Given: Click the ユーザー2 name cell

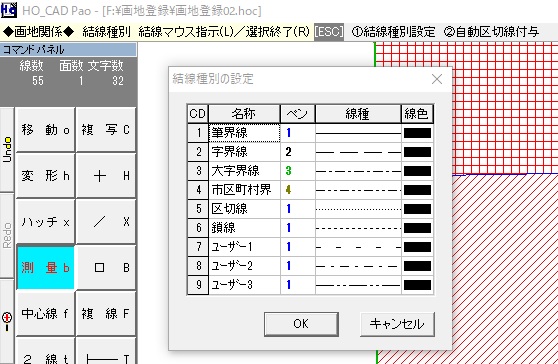Looking at the screenshot, I should (x=244, y=266).
